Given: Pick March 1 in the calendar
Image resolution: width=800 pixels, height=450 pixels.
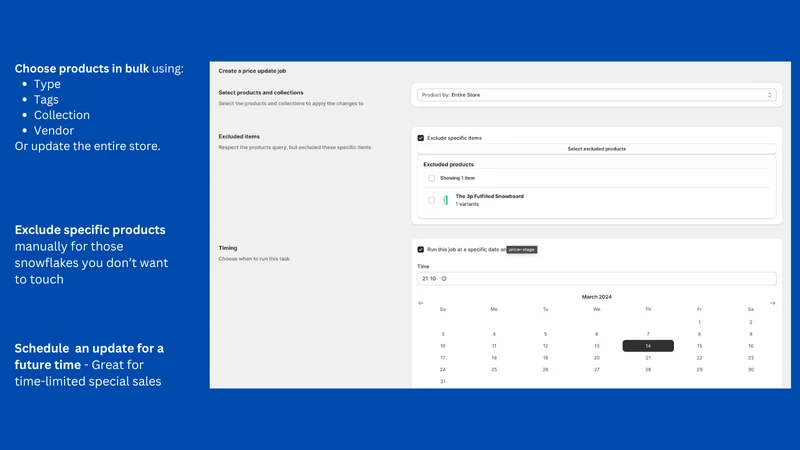Looking at the screenshot, I should [x=699, y=322].
